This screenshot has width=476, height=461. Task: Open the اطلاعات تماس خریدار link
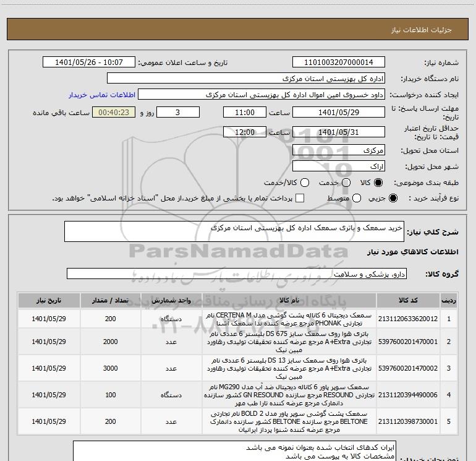pos(102,95)
